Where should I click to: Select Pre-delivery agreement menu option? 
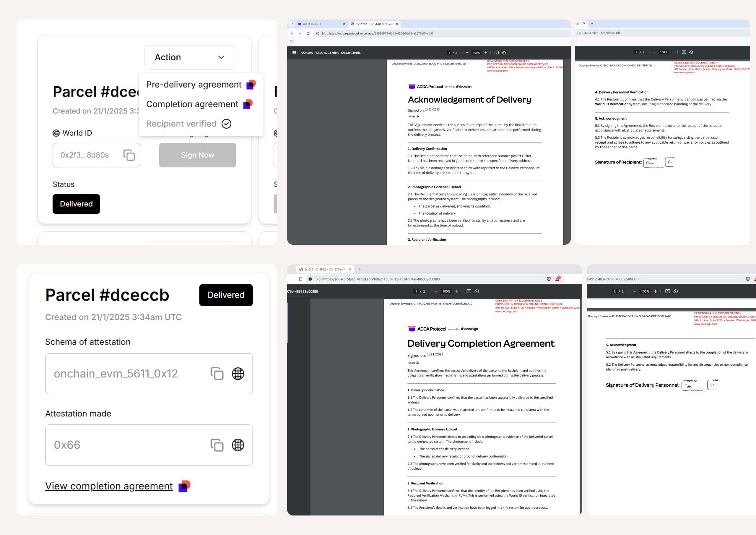pyautogui.click(x=194, y=85)
